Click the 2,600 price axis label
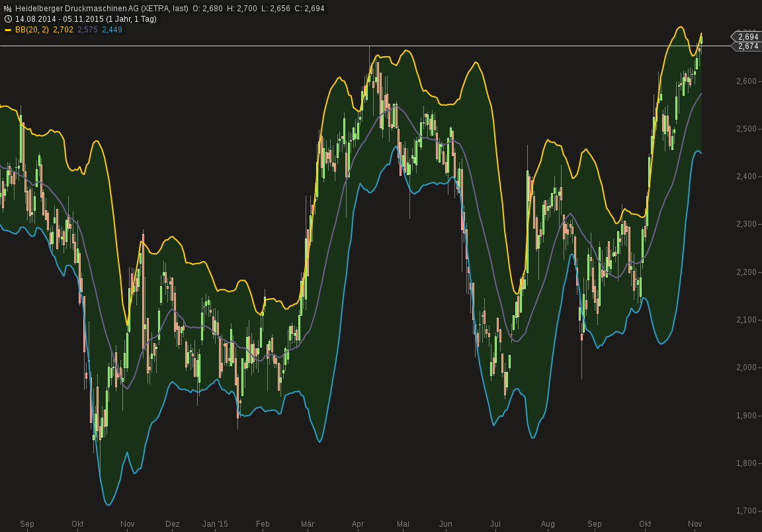This screenshot has height=532, width=762. 746,81
